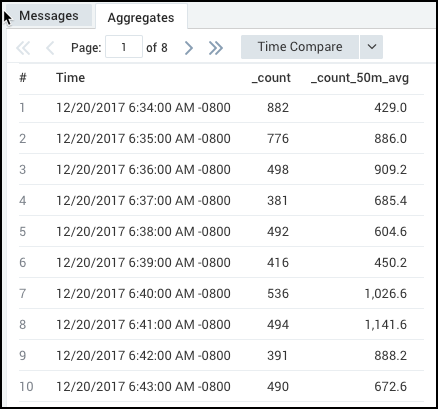Select the 6:37:00 AM row

(x=221, y=200)
